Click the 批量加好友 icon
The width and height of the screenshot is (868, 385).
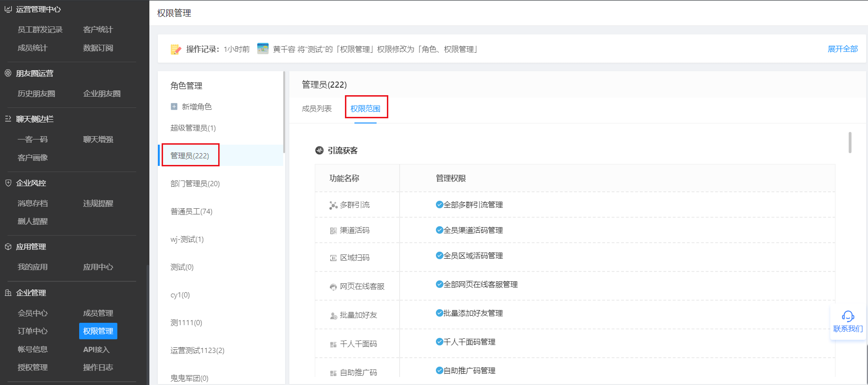coord(333,316)
